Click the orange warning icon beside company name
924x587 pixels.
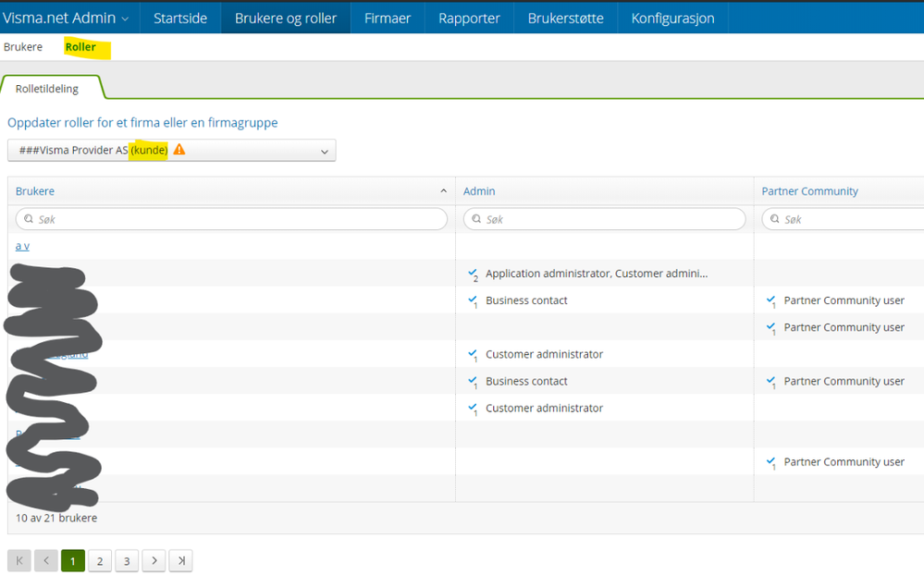[x=179, y=150]
